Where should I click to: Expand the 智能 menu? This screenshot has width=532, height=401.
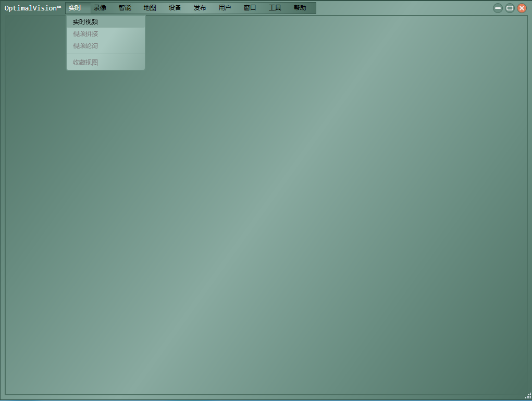coord(125,8)
